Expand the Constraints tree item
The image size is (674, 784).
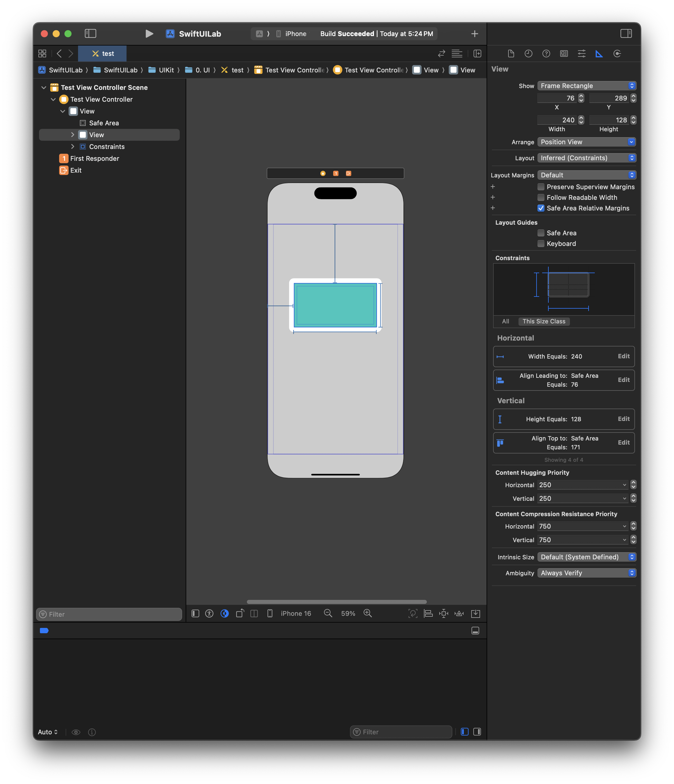73,146
